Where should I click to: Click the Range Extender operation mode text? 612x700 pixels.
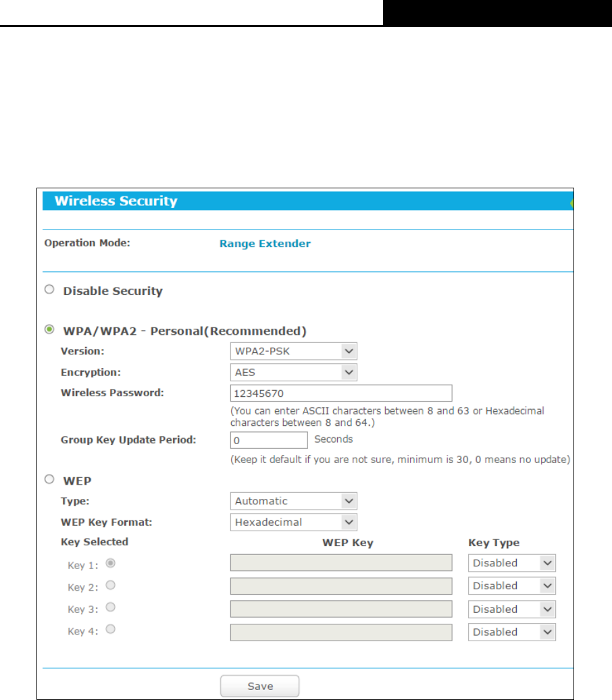(x=265, y=244)
